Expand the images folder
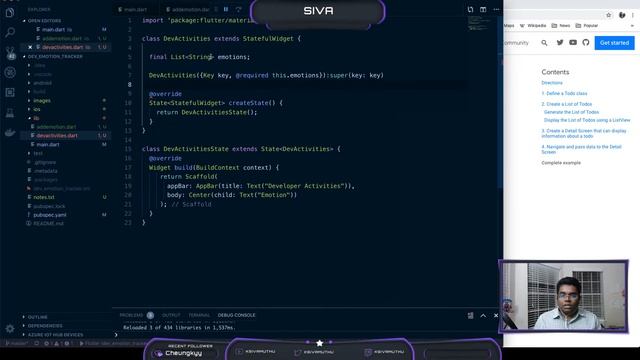Image resolution: width=640 pixels, height=360 pixels. 42,100
